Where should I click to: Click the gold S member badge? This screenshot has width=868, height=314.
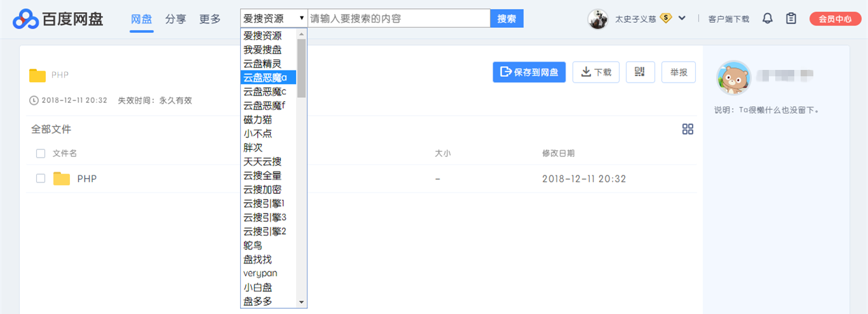(666, 18)
